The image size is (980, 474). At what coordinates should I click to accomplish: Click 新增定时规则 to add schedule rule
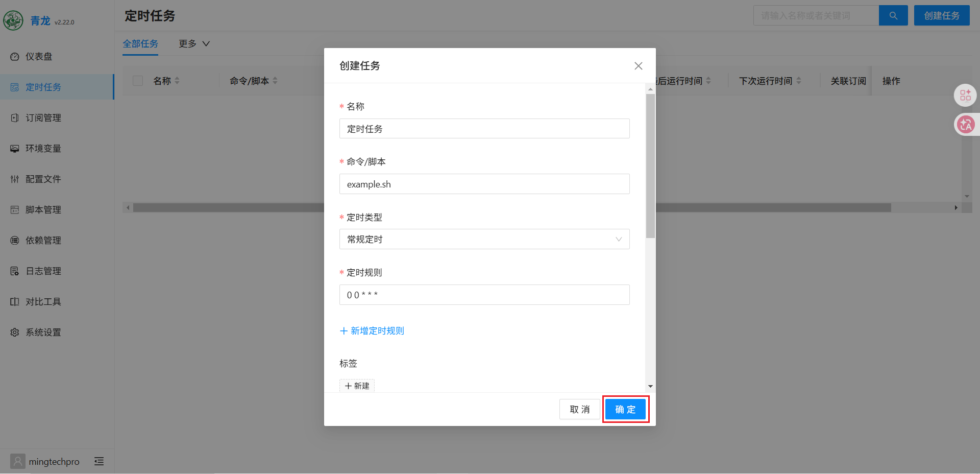[372, 331]
